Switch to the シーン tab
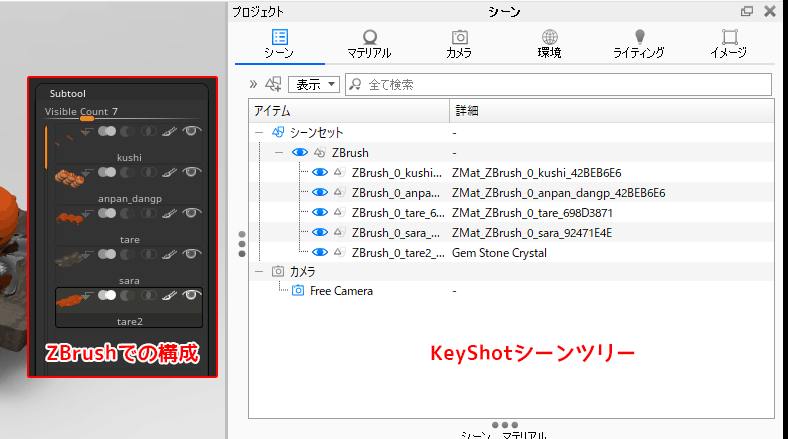Viewport: 788px width, 439px height. coord(279,43)
